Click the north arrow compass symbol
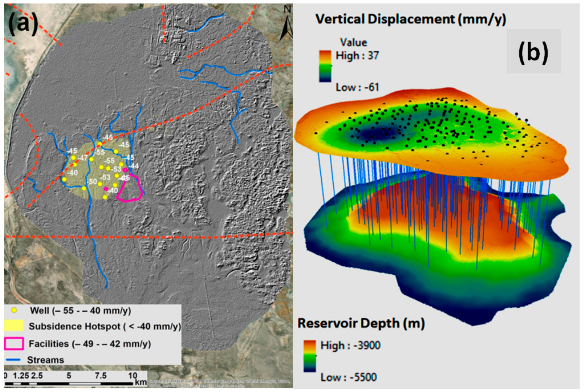 [x=287, y=25]
